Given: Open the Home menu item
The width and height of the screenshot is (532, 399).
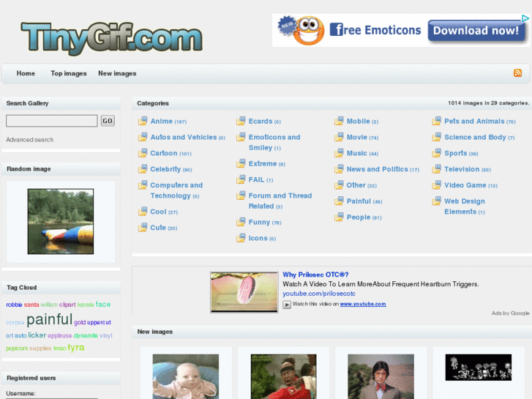Looking at the screenshot, I should tap(26, 73).
